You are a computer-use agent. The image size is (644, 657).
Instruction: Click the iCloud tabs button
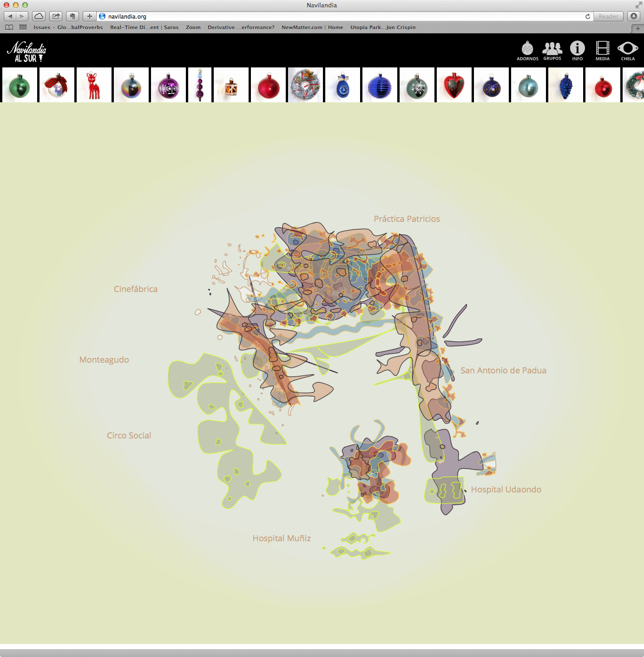(39, 16)
